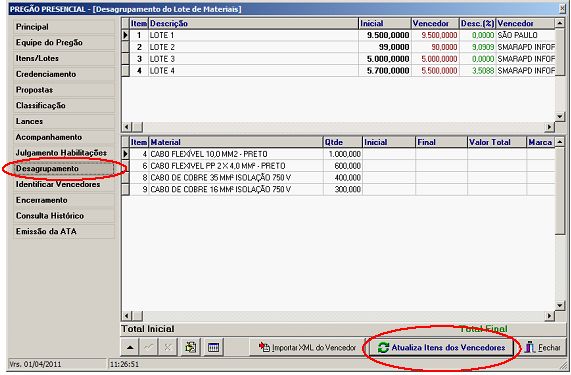Open Julgamento Habilitações section
Image resolution: width=571 pixels, height=375 pixels.
[x=64, y=153]
